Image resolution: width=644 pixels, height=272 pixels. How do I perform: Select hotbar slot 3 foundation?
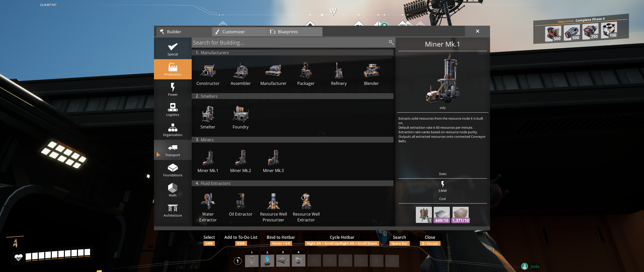point(283,260)
